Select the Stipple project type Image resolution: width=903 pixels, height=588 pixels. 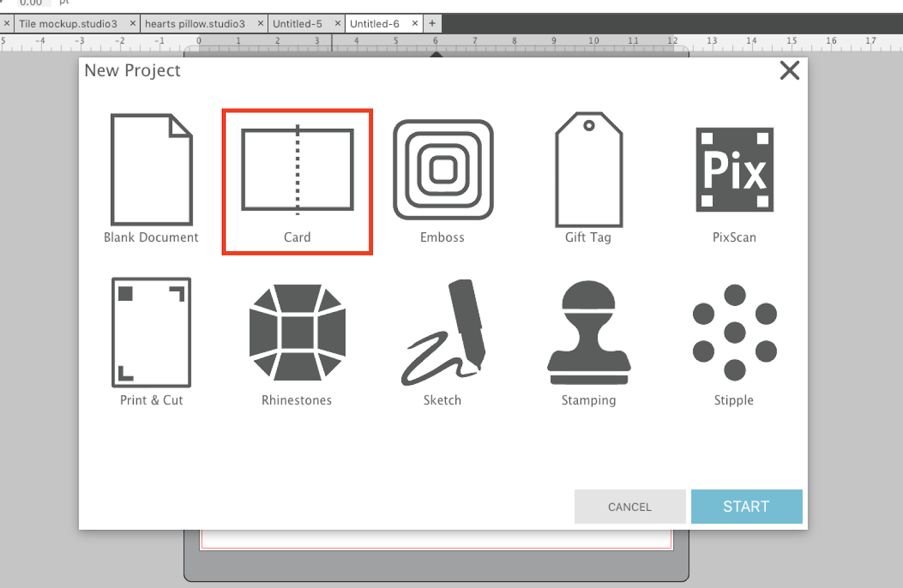[734, 334]
